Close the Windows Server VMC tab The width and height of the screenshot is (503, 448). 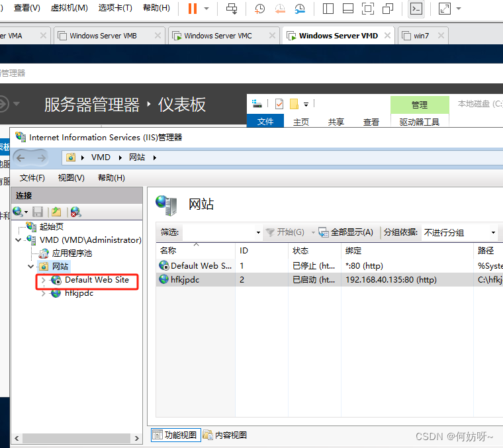tap(272, 35)
